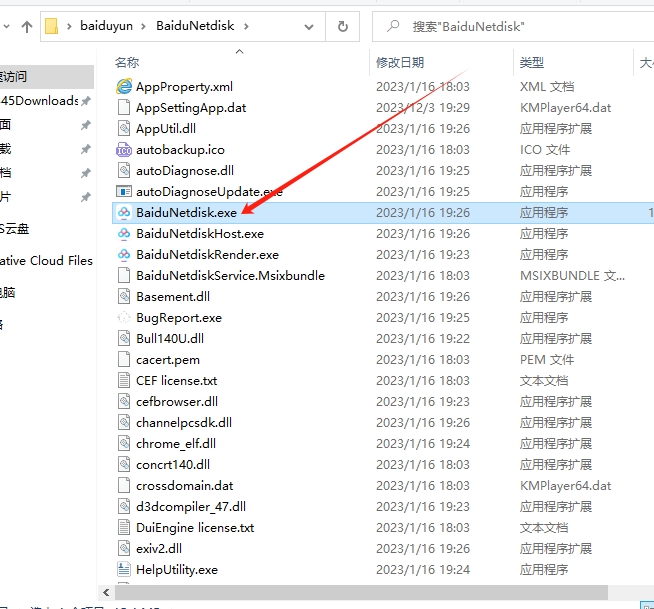Click the channelpcsdk.dll file icon
654x609 pixels.
tap(124, 423)
